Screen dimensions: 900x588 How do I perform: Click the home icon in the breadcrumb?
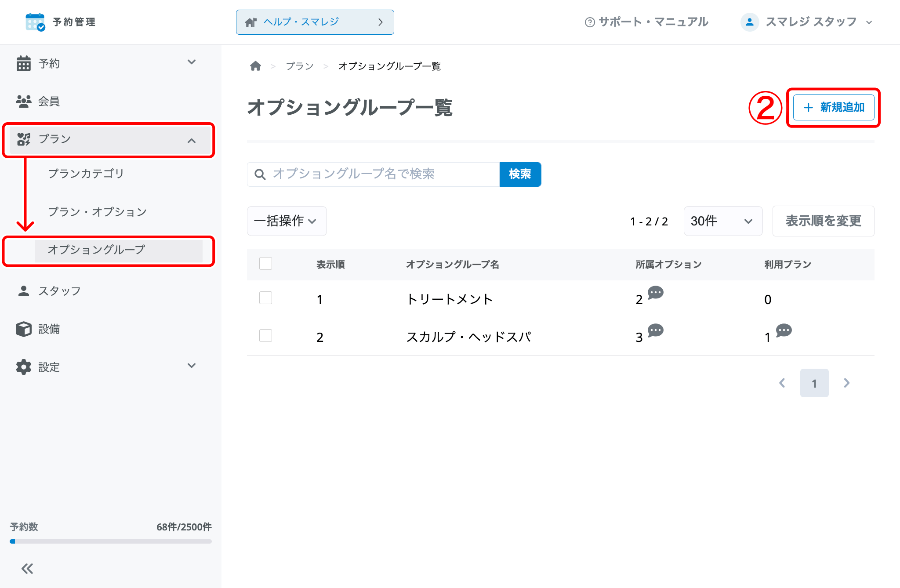[255, 66]
